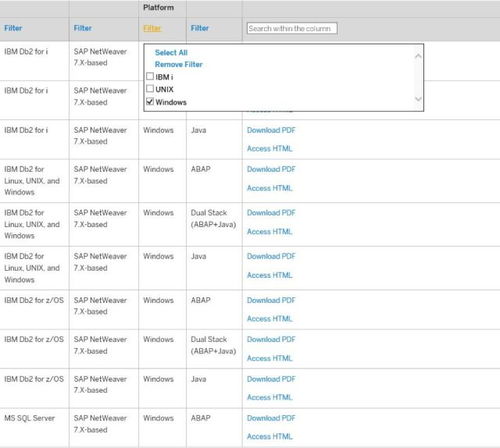Download PDF for MS SQL Server ABAP row
500x448 pixels.
[271, 418]
